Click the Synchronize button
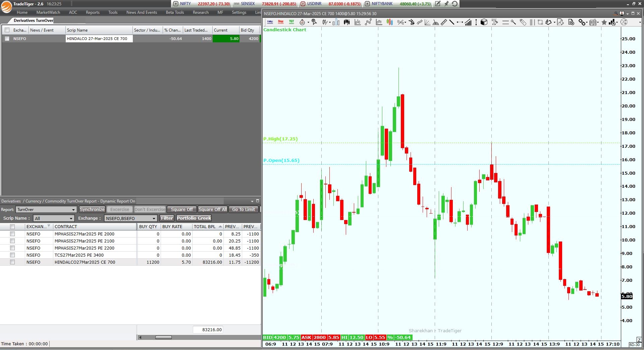Viewport: 644px width, 350px height. (x=92, y=209)
